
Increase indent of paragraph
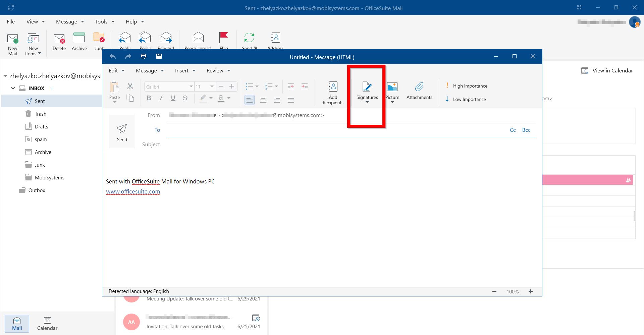click(305, 87)
